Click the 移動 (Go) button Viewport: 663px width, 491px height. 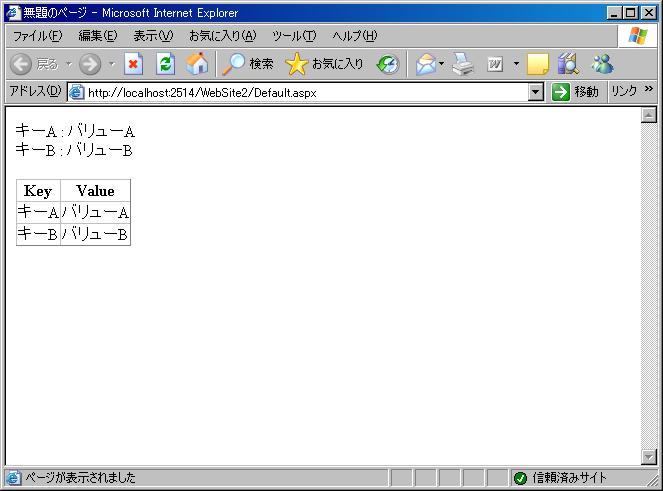click(x=575, y=92)
